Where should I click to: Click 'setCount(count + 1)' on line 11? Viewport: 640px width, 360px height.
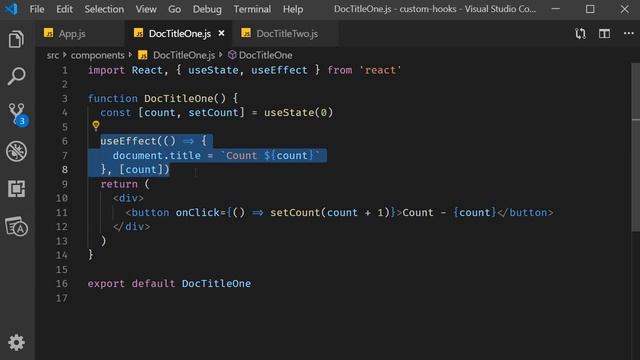point(330,212)
